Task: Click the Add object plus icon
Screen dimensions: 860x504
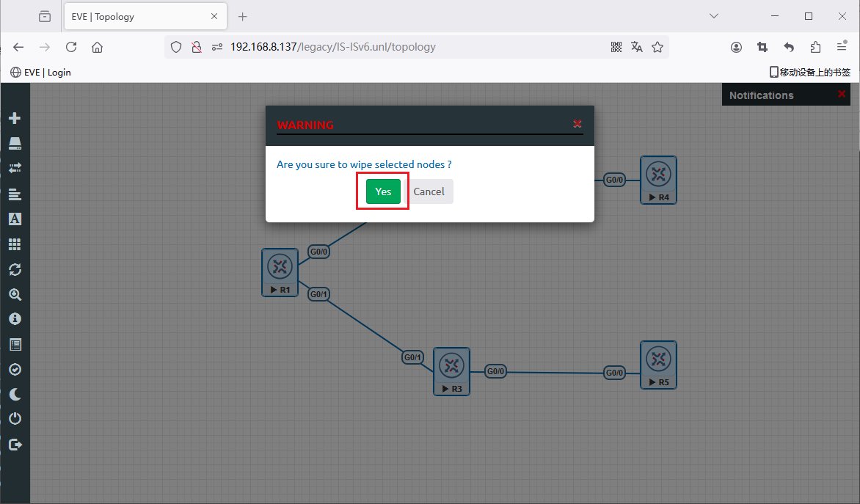Action: pyautogui.click(x=15, y=118)
